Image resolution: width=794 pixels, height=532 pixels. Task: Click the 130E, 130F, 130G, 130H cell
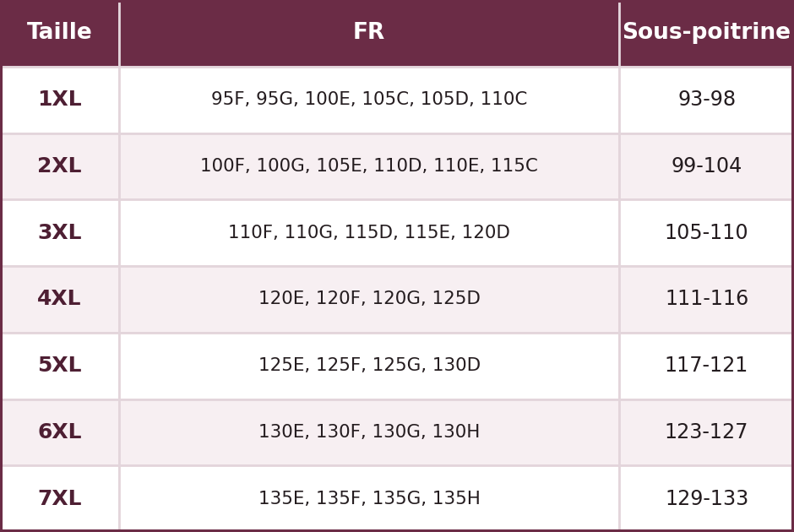click(x=369, y=432)
